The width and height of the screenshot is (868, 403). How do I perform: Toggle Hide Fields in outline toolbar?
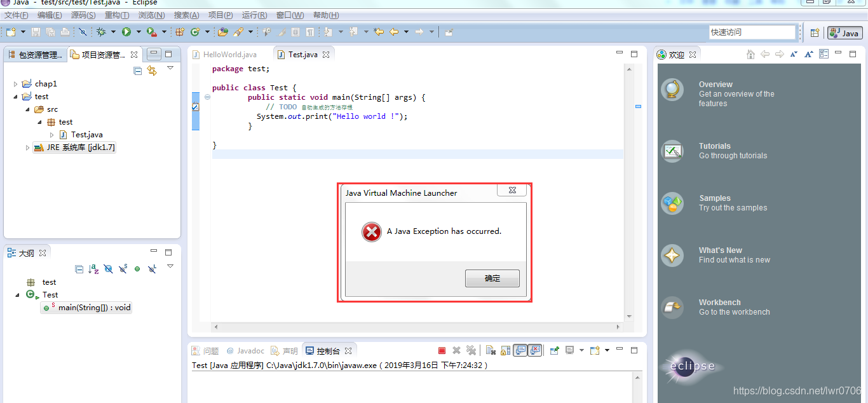[x=108, y=269]
